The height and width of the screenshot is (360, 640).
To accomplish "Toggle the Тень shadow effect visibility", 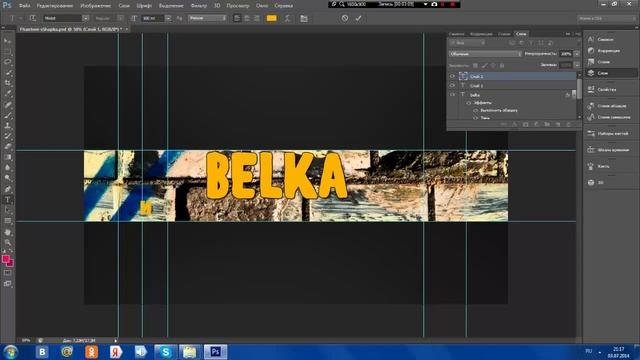I will tap(476, 118).
